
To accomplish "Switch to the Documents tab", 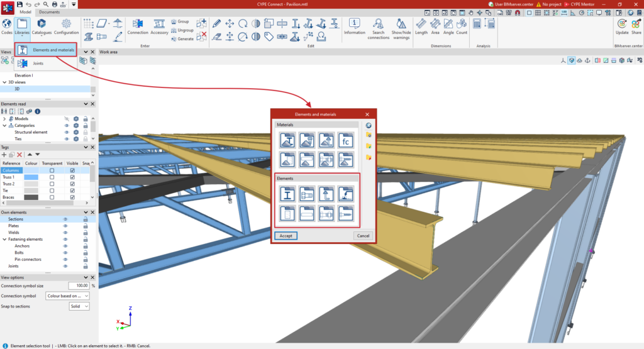I will [x=49, y=12].
